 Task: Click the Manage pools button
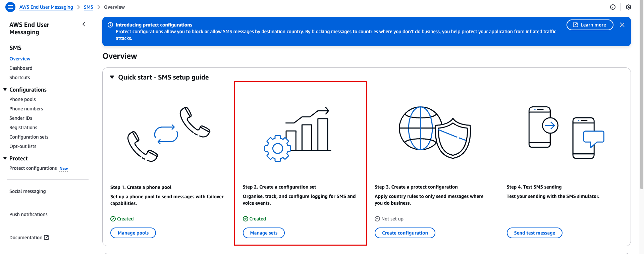133,233
